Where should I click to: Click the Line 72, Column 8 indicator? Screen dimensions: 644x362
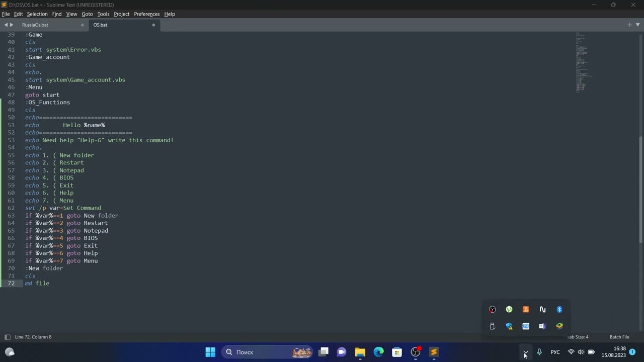point(33,337)
